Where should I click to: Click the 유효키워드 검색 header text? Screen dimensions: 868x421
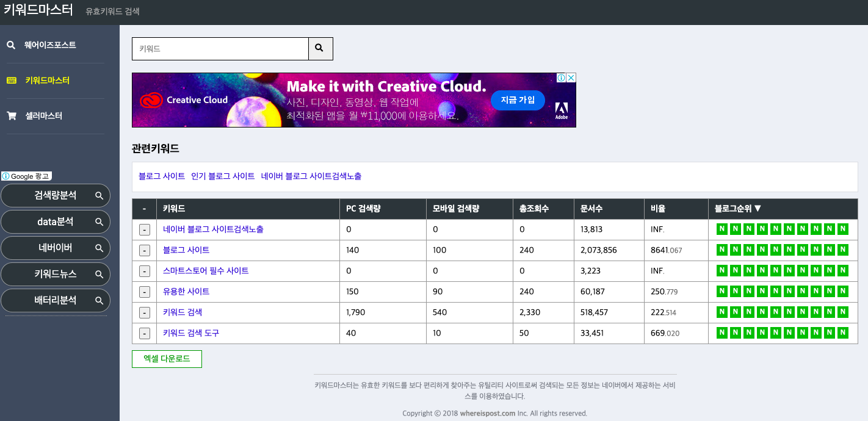pos(113,11)
